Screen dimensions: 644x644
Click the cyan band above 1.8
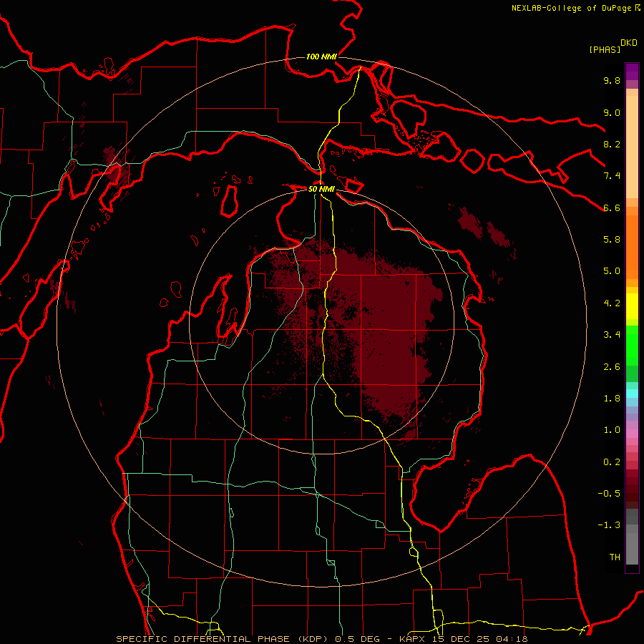click(632, 394)
